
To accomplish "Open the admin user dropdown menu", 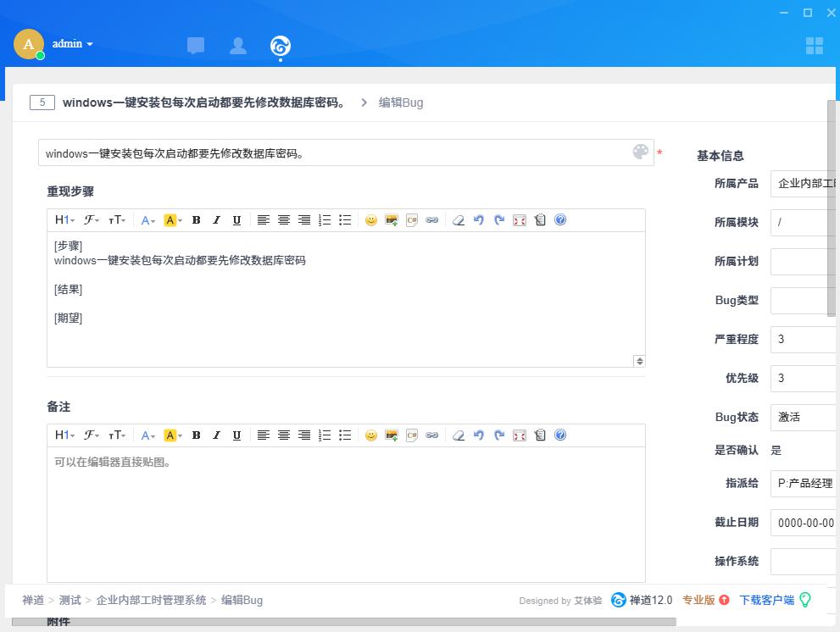I will pyautogui.click(x=72, y=44).
